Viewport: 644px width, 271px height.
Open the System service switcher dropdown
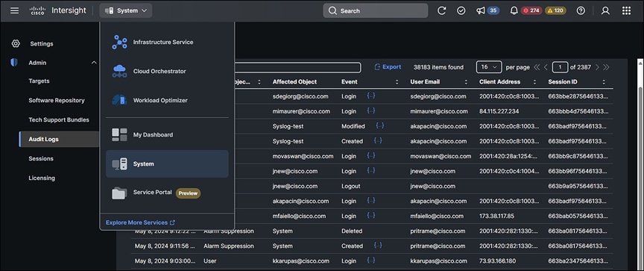[126, 10]
